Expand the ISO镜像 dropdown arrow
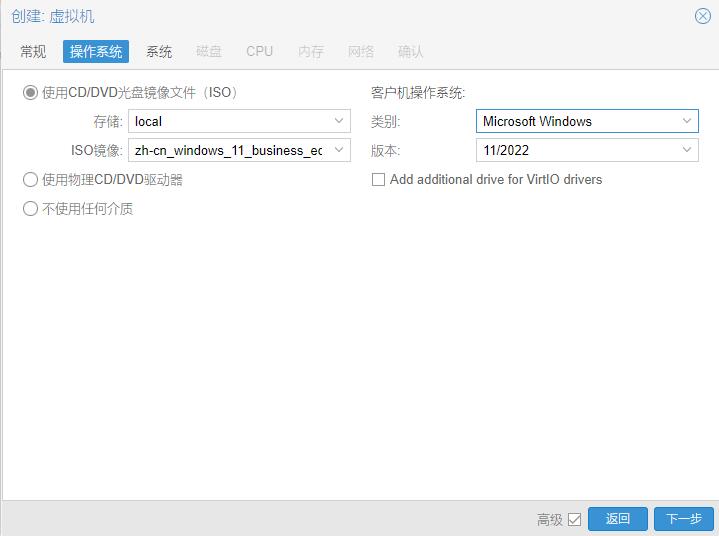Screen dimensions: 719x536 339,150
